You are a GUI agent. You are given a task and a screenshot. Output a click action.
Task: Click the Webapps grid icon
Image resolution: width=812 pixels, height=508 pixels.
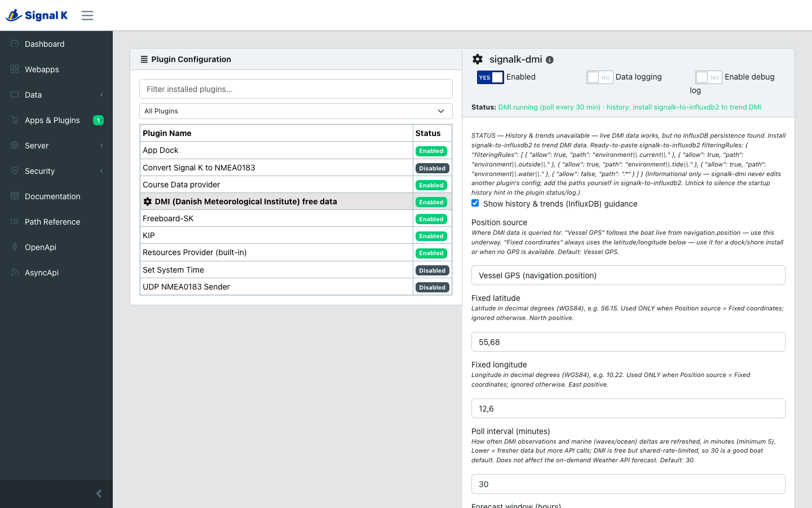click(15, 69)
